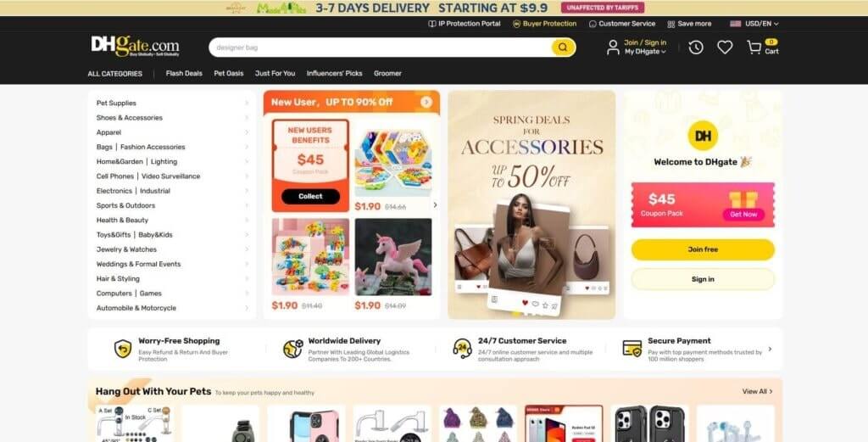Open the pink unicorn toy product thumbnail
Image resolution: width=868 pixels, height=442 pixels.
(393, 257)
